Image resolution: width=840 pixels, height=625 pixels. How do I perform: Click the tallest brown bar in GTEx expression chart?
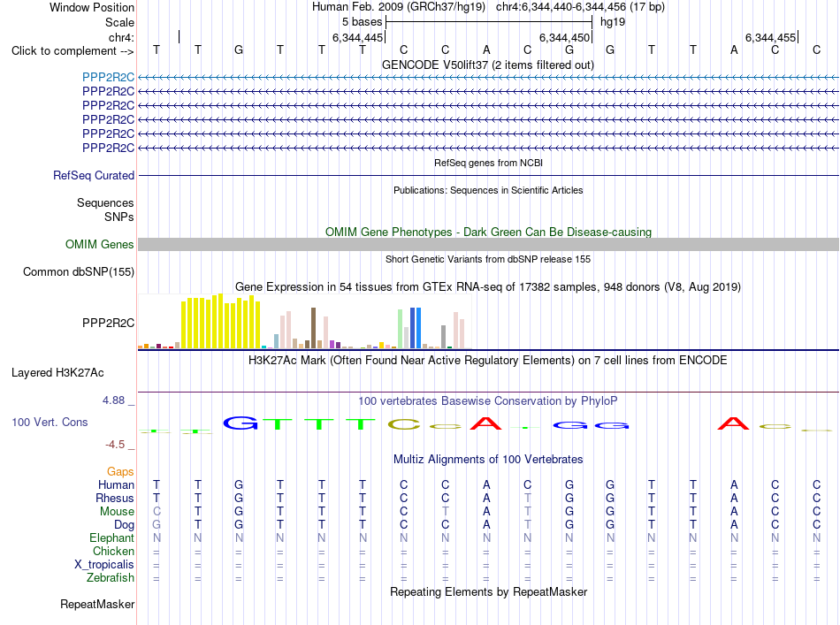click(313, 328)
